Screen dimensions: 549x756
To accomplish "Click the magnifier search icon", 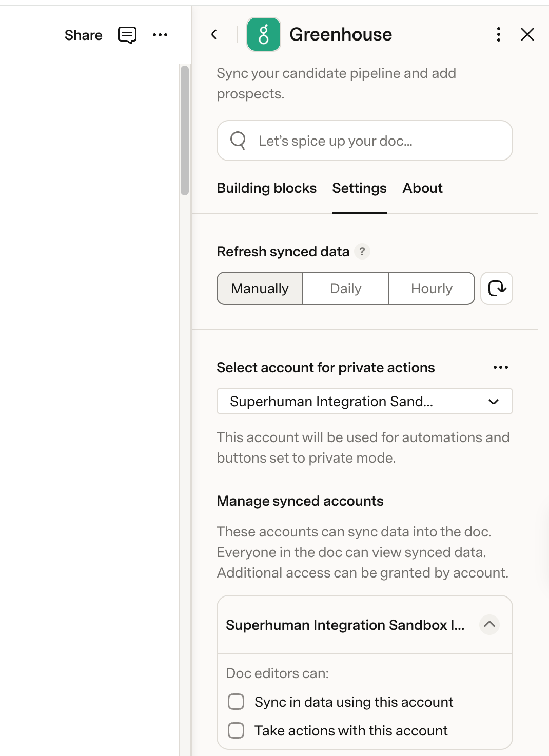I will (238, 140).
